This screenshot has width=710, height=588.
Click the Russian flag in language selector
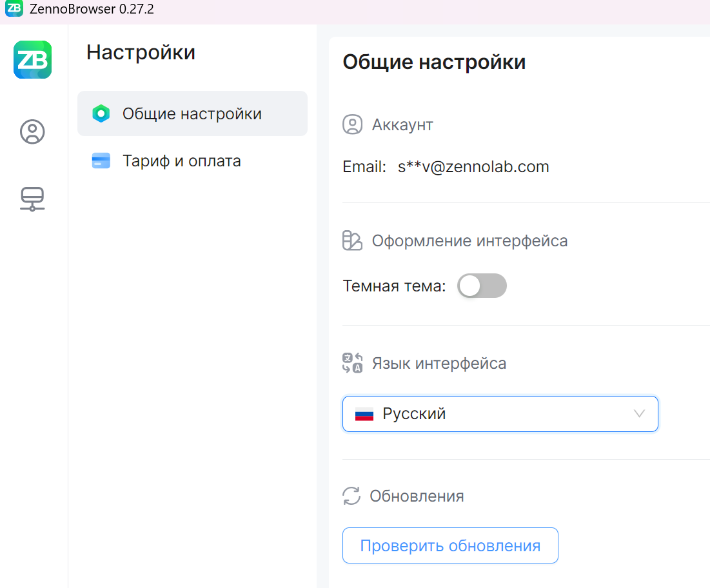coord(364,414)
